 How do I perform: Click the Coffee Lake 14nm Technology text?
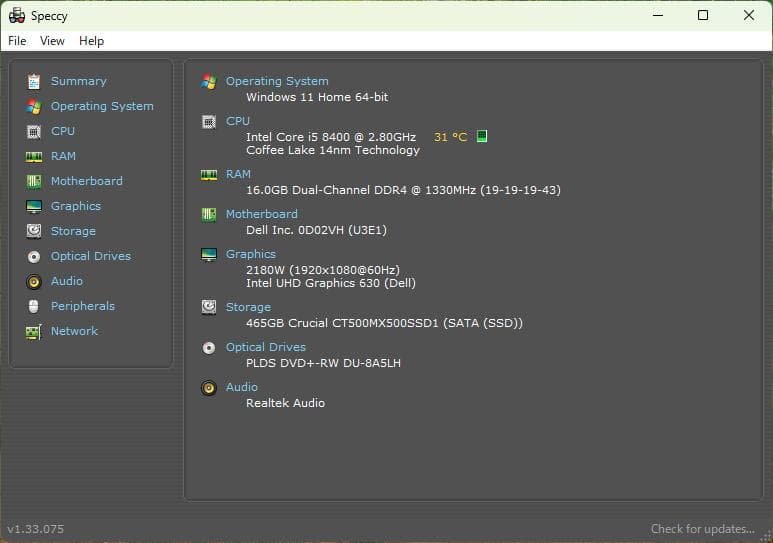pos(333,150)
